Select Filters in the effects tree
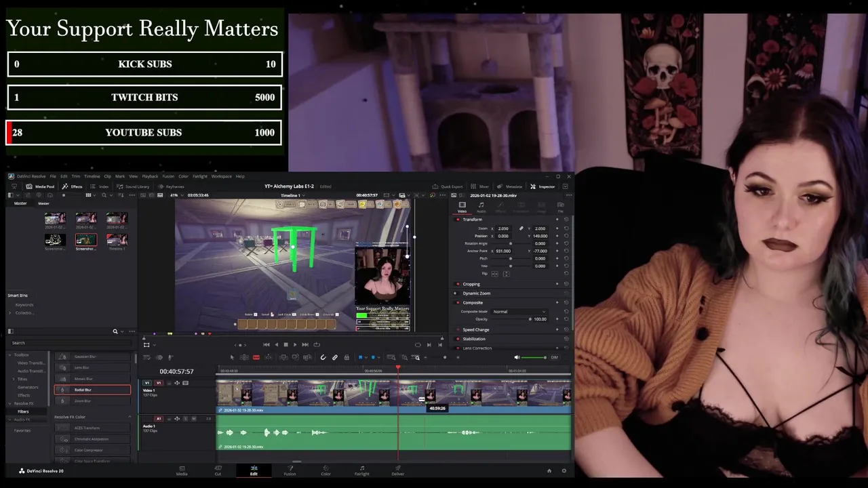This screenshot has width=868, height=488. point(23,411)
